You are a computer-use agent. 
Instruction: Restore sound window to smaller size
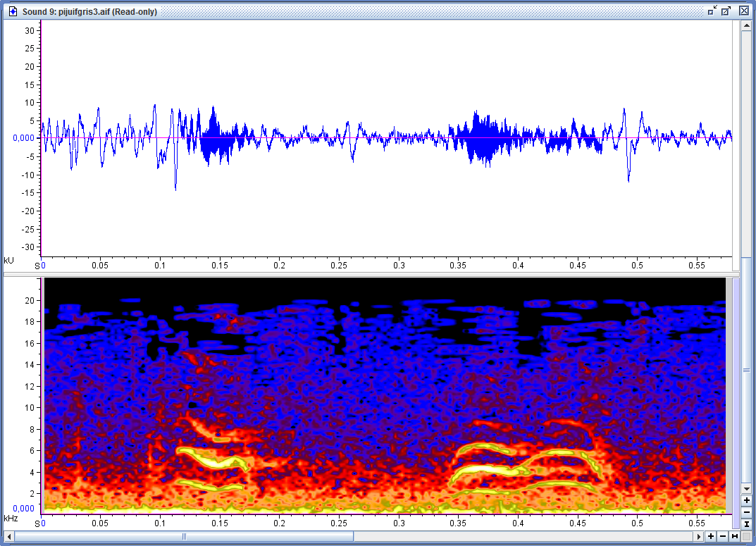[712, 11]
